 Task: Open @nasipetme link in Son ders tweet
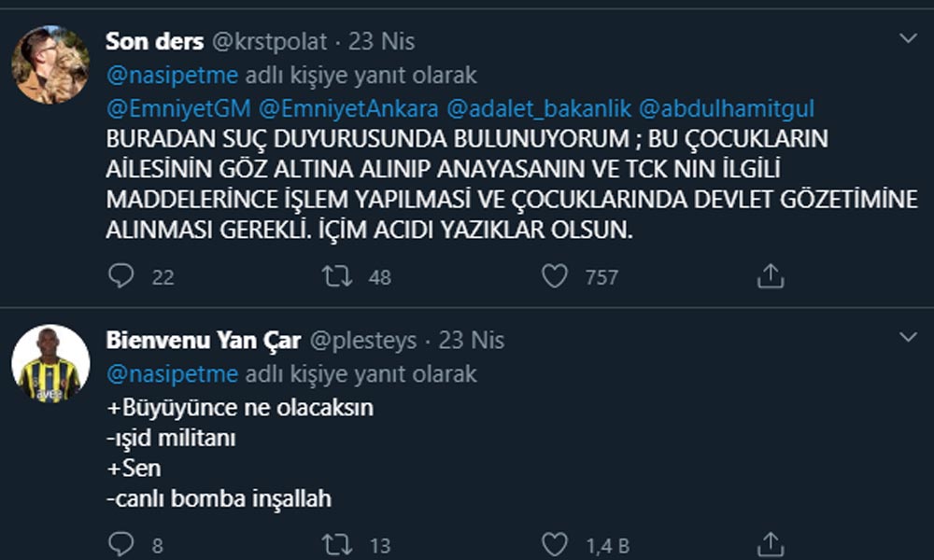pyautogui.click(x=172, y=76)
